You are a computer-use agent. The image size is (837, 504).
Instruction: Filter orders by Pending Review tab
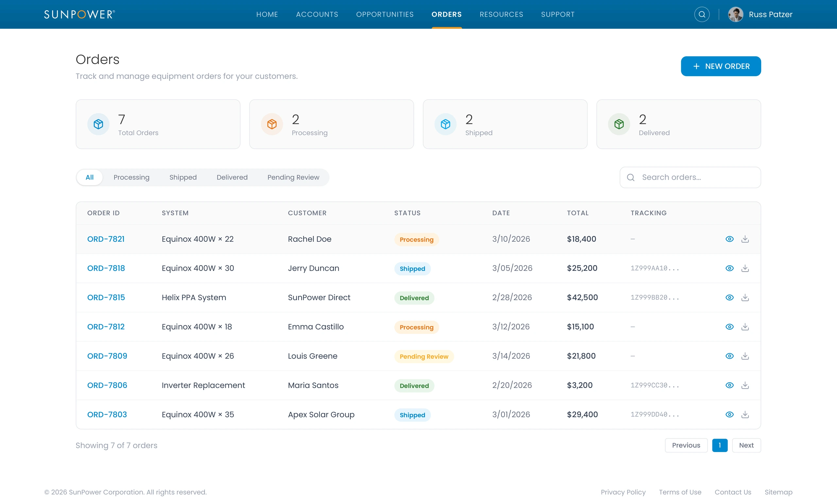[293, 177]
